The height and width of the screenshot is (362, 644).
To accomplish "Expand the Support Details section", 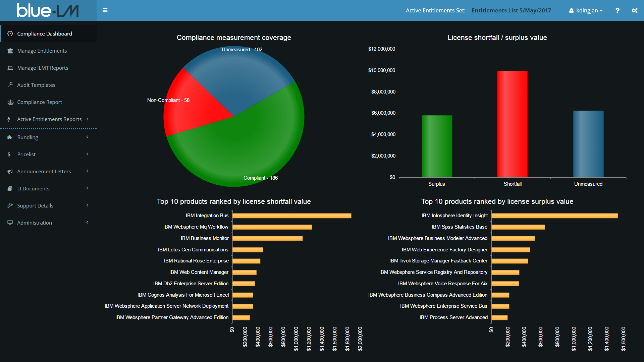I will click(x=87, y=205).
